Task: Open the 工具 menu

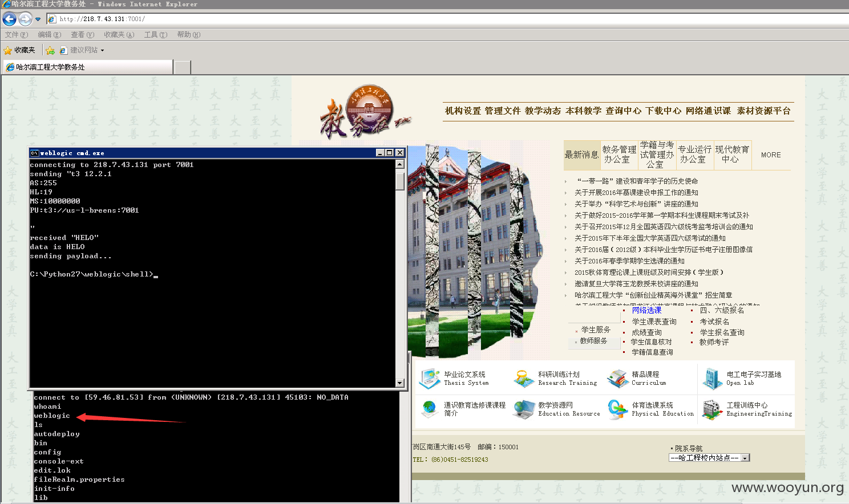Action: coord(155,35)
